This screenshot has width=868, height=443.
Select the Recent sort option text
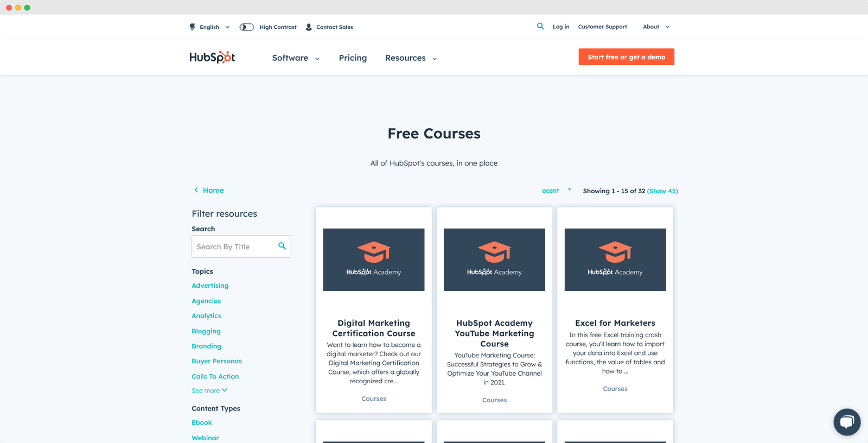[550, 191]
